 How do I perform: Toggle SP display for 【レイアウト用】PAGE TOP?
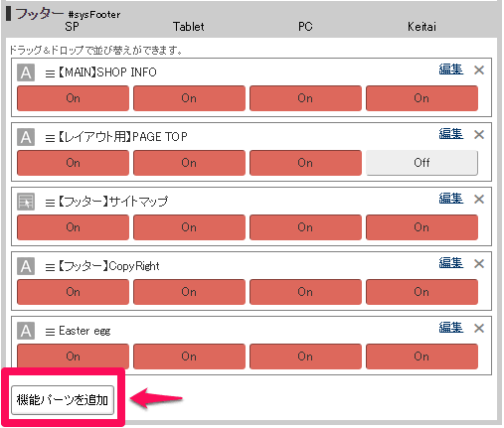pyautogui.click(x=73, y=163)
